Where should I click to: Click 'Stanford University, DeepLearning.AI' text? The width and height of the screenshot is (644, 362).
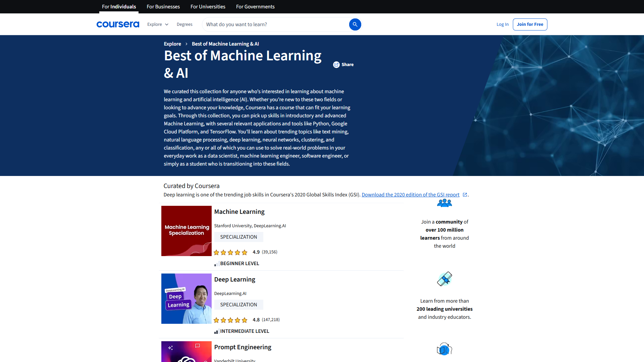[250, 226]
